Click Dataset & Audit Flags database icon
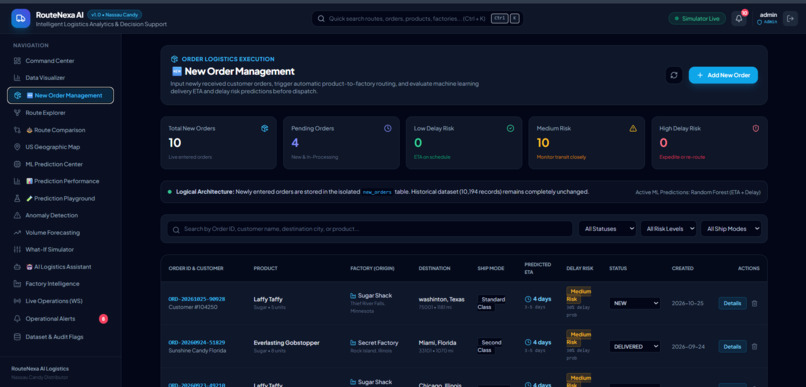 pyautogui.click(x=17, y=337)
